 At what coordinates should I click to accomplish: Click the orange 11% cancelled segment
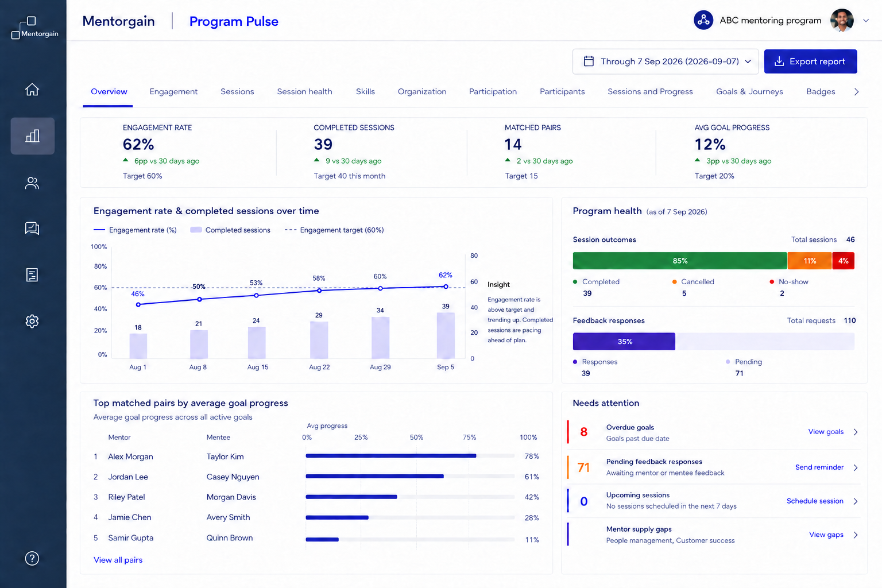click(810, 261)
